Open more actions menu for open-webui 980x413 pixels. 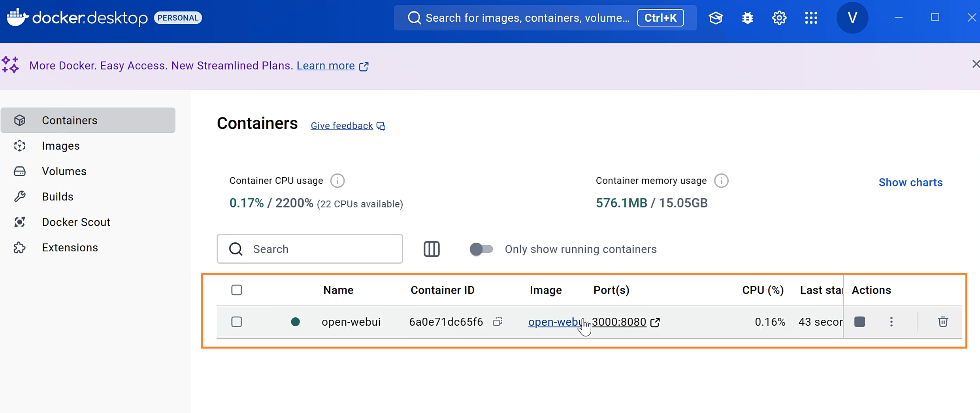click(891, 322)
